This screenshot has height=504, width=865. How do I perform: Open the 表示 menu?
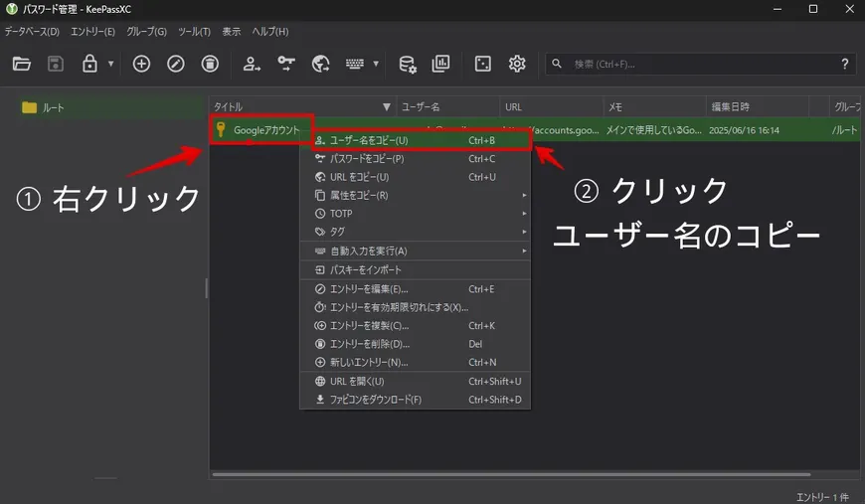pos(232,32)
